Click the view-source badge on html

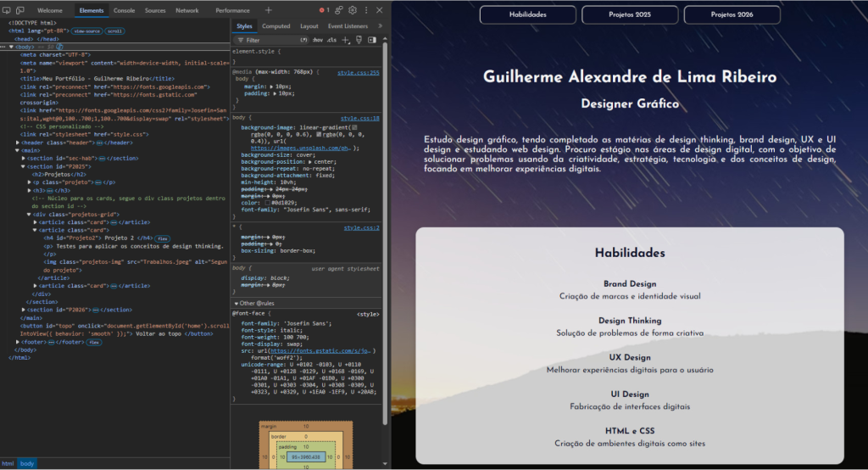click(87, 31)
